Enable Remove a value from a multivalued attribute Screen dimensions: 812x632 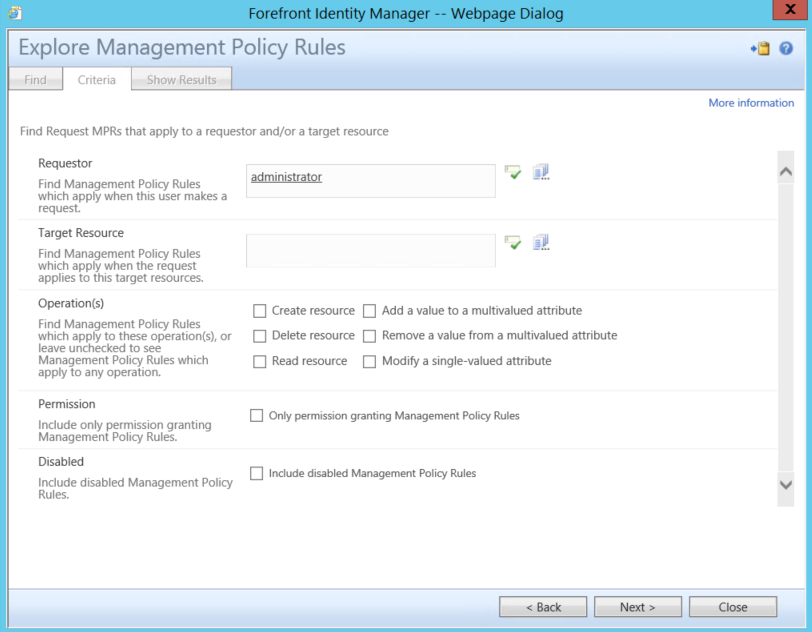(x=369, y=336)
